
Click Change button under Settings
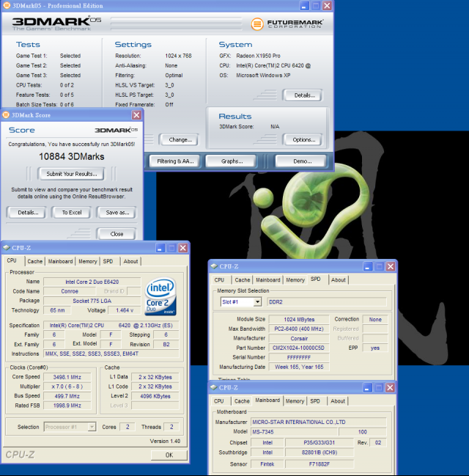[180, 139]
